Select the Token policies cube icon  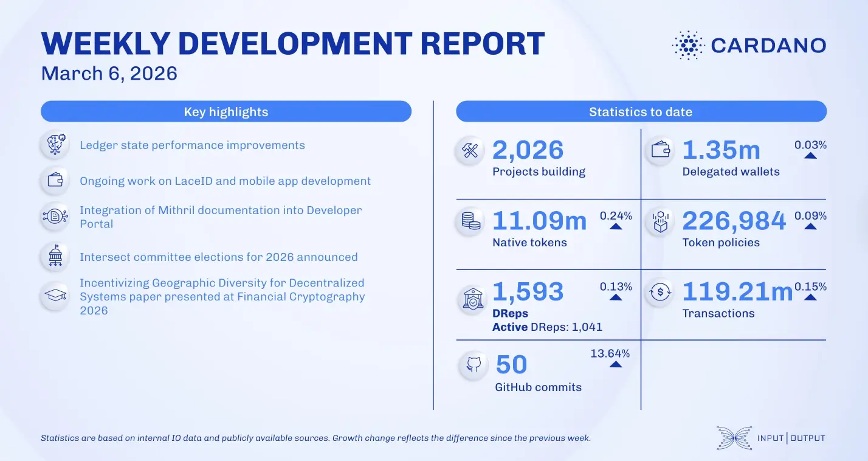tap(660, 221)
